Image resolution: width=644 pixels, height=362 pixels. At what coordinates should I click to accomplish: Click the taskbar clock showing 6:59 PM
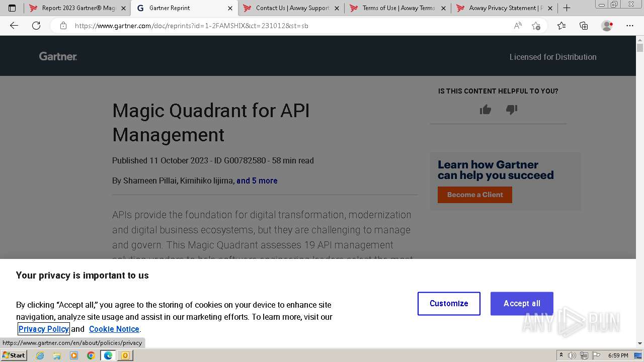click(x=618, y=355)
